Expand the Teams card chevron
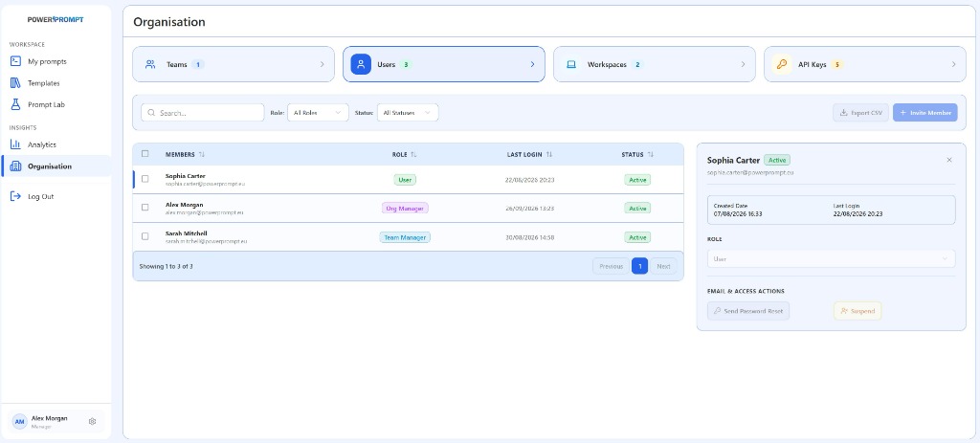 point(323,64)
